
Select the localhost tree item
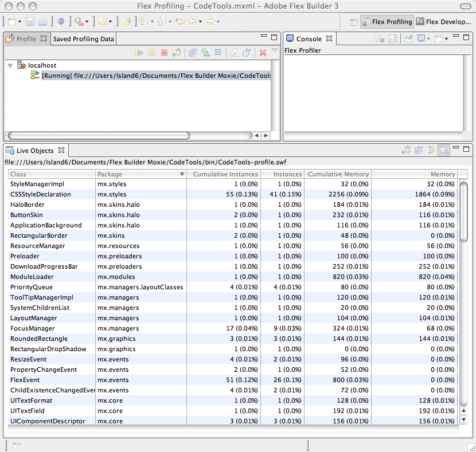click(x=42, y=65)
